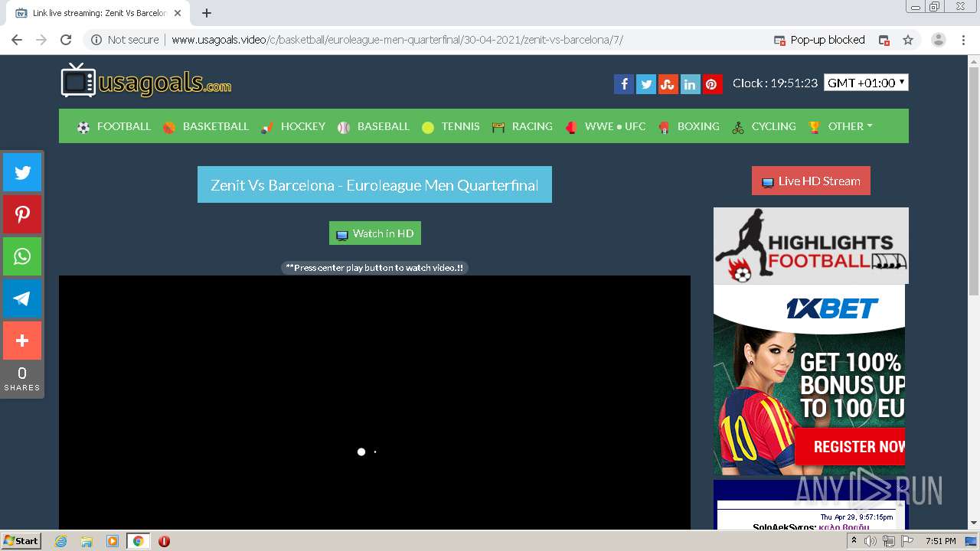
Task: Open the BASEBALL menu item
Action: point(374,126)
